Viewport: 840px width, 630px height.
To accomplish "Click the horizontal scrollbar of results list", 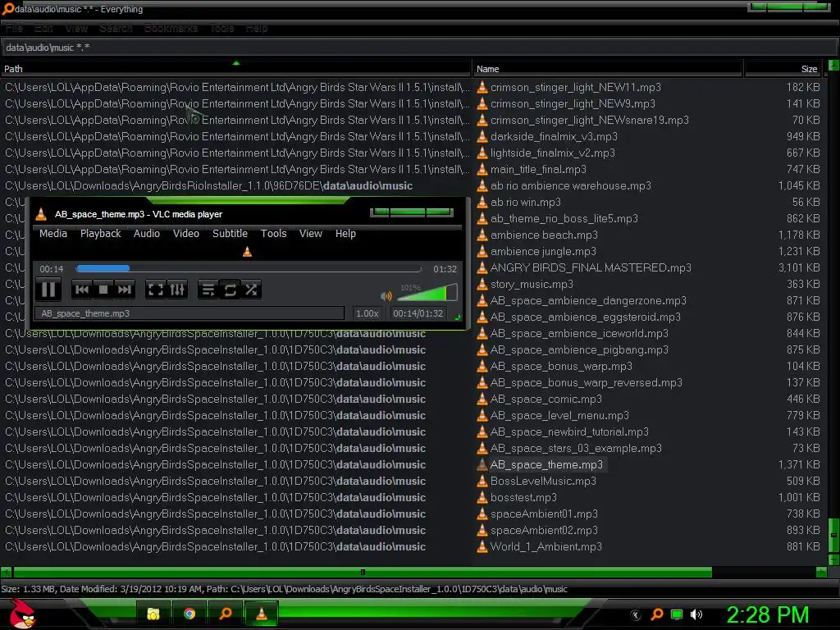I will (363, 572).
